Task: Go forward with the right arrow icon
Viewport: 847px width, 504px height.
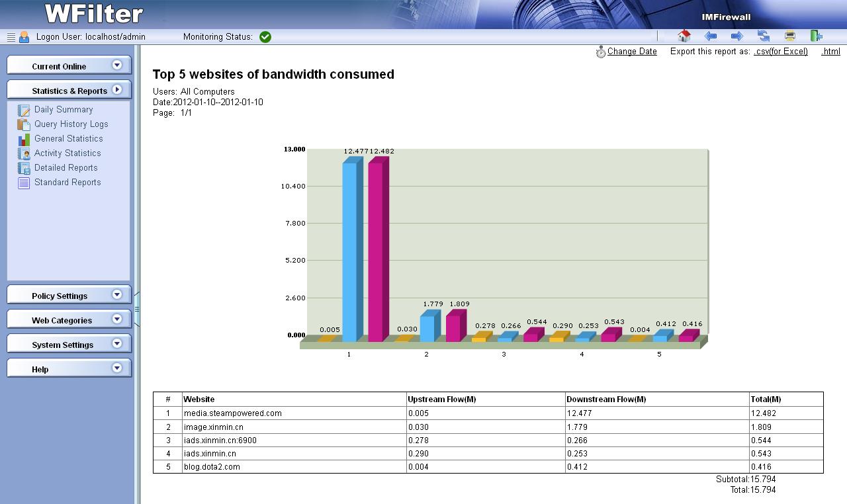Action: (x=737, y=36)
